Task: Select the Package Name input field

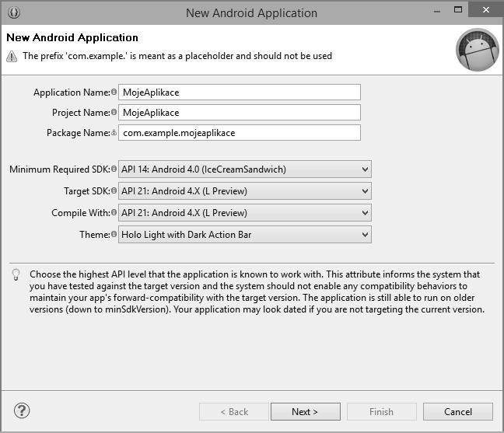Action: 240,133
